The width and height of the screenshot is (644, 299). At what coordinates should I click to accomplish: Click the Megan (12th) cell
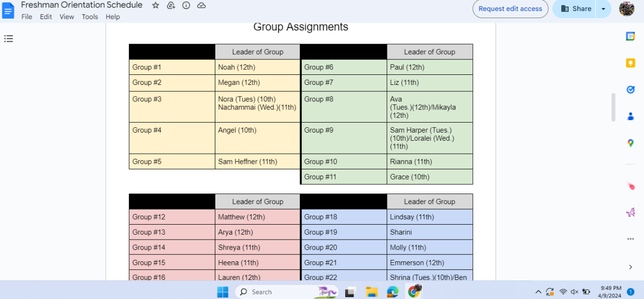tap(258, 83)
